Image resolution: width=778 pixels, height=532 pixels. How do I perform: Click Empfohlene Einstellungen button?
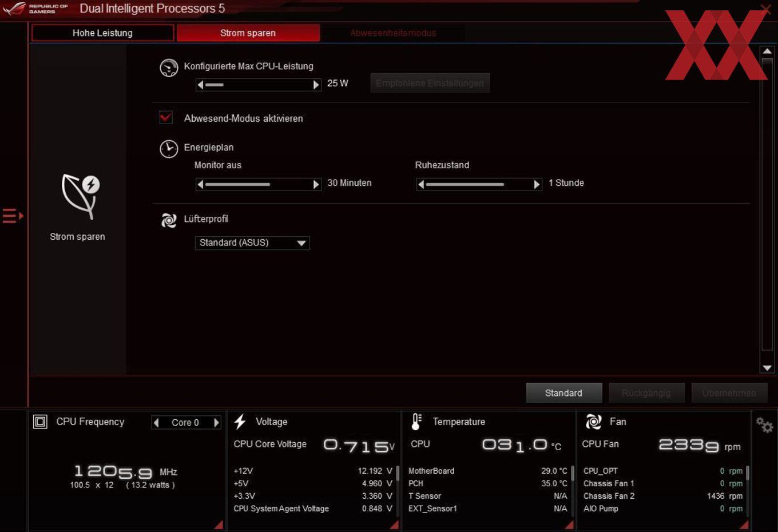pos(430,83)
